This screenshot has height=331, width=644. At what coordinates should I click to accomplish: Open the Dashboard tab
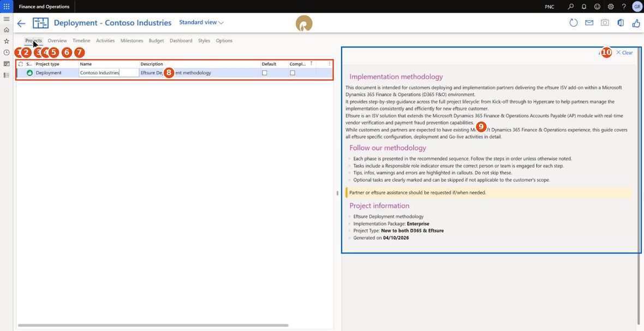[x=181, y=41]
